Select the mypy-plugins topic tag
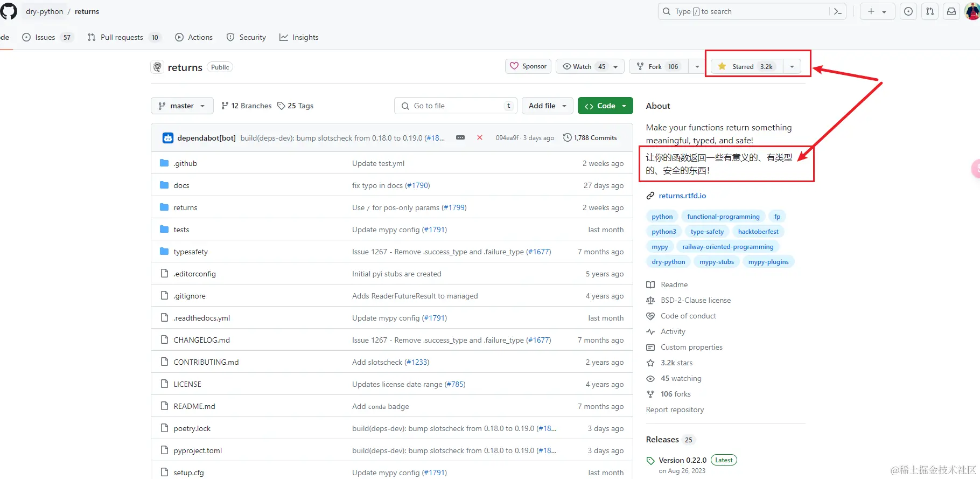The height and width of the screenshot is (479, 980). [x=768, y=262]
